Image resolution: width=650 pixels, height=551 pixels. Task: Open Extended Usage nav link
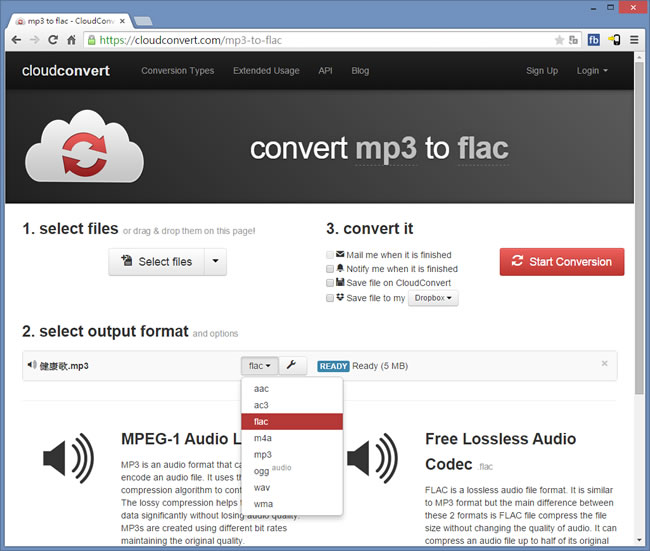pyautogui.click(x=266, y=71)
